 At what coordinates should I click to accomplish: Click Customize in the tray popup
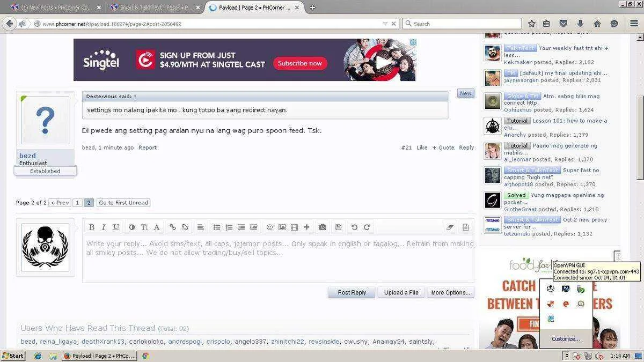coord(566,339)
